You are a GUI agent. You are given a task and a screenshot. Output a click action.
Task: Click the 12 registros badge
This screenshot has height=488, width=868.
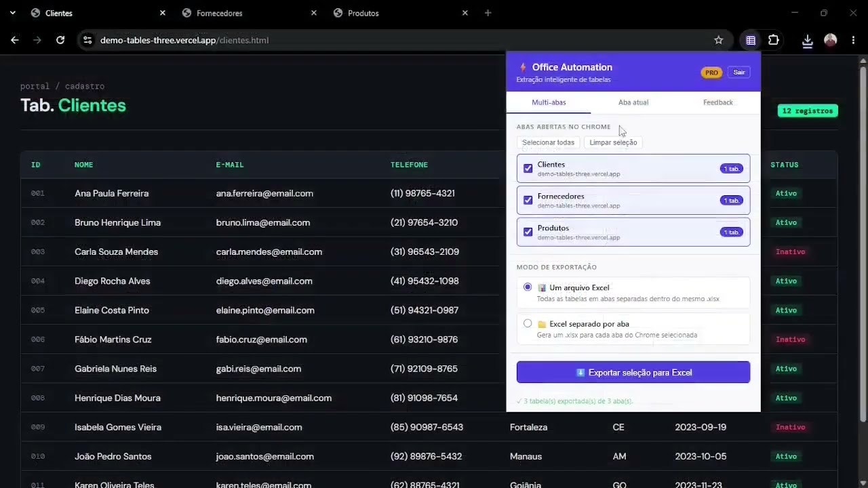(808, 110)
